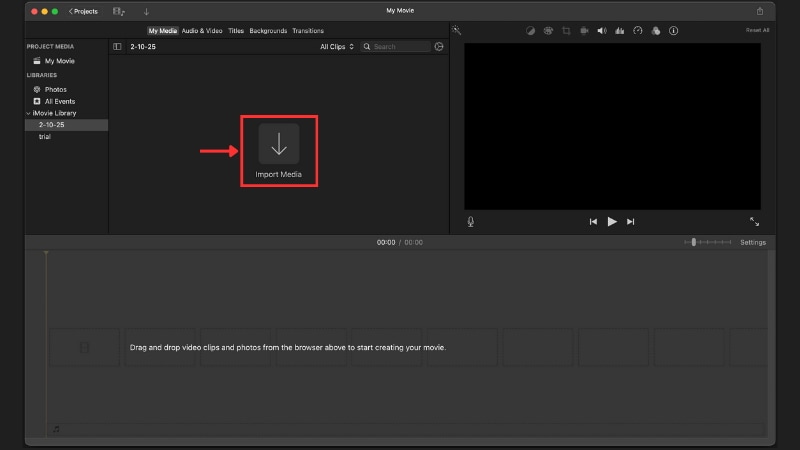Click the voiceover microphone icon
This screenshot has width=800, height=450.
(470, 221)
